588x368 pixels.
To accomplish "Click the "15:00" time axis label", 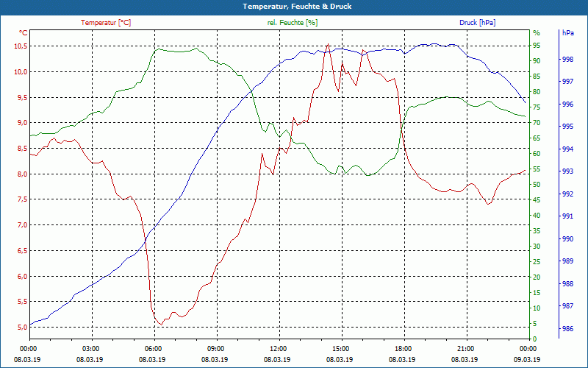I will coord(340,348).
